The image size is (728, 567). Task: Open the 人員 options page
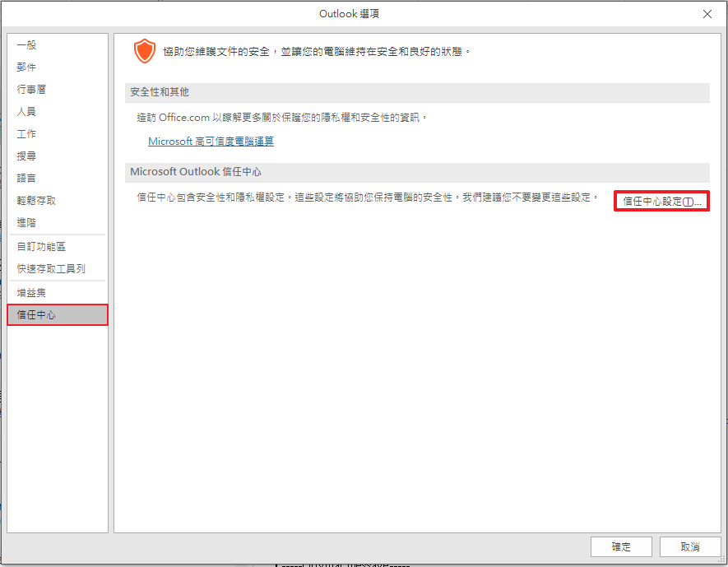coord(26,111)
